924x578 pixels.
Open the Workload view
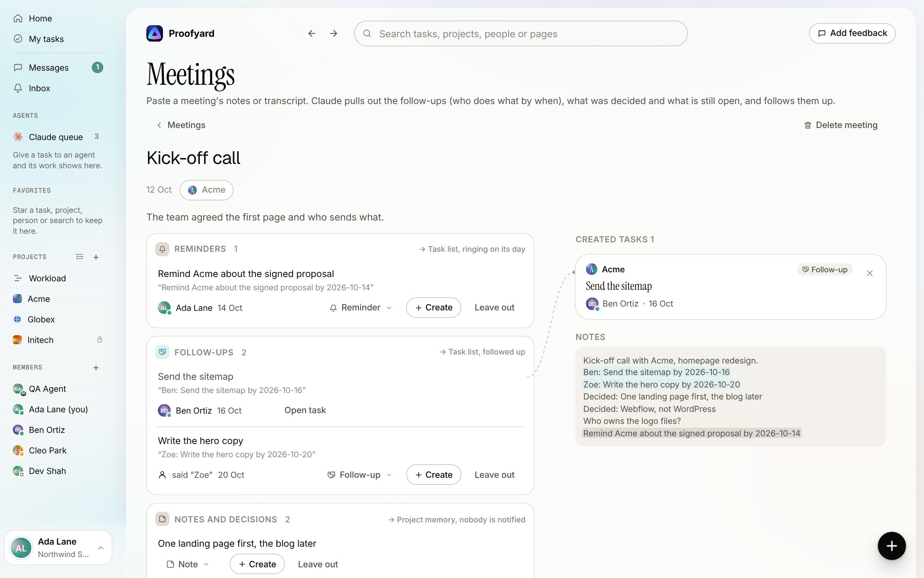click(x=58, y=278)
